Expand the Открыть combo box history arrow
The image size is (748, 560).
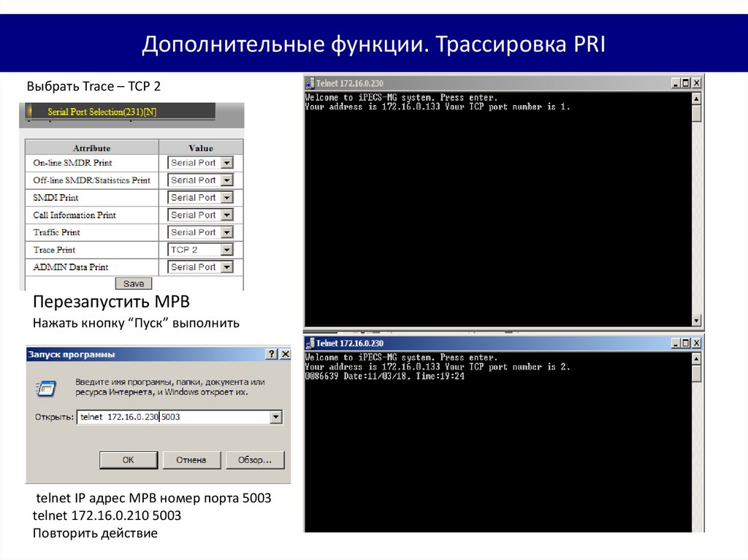pyautogui.click(x=276, y=417)
